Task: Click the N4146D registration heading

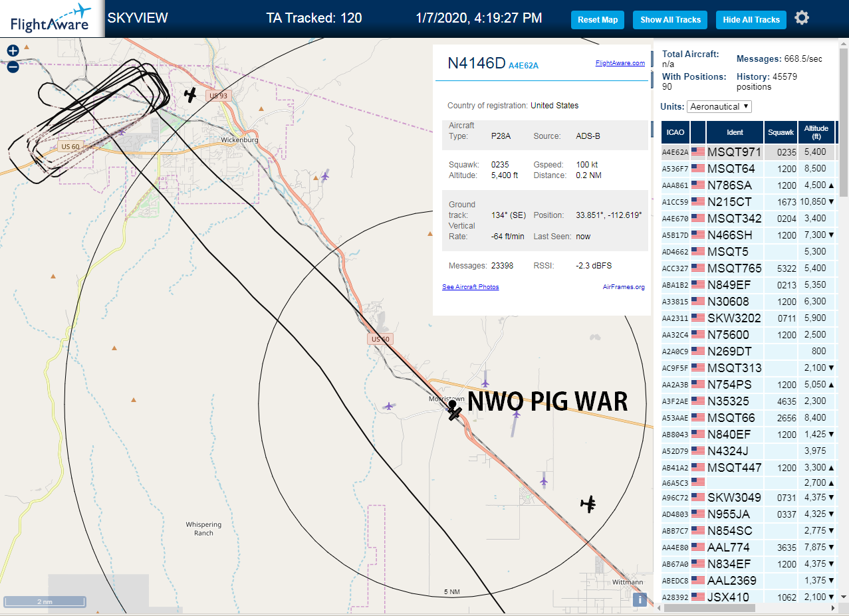Action: [477, 63]
